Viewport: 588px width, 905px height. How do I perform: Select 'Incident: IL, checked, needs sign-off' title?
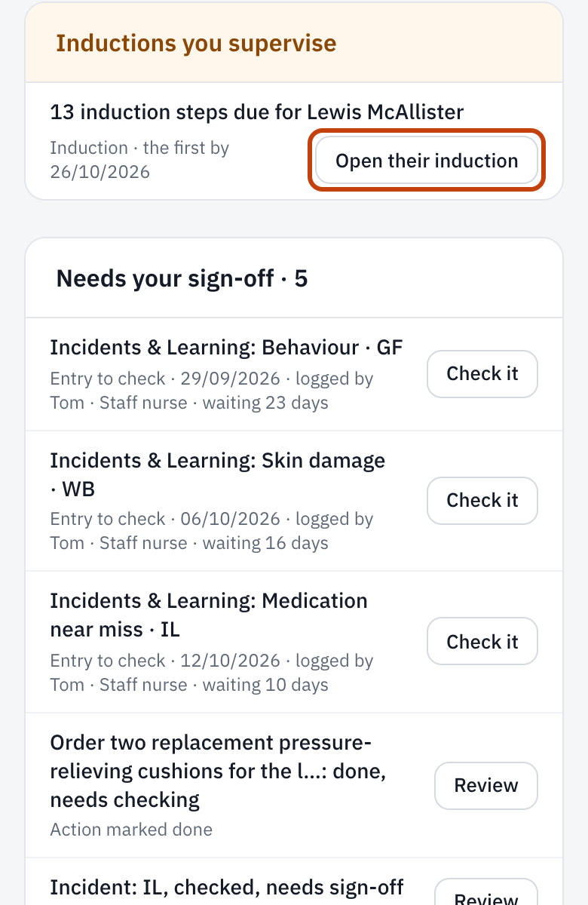pyautogui.click(x=227, y=888)
